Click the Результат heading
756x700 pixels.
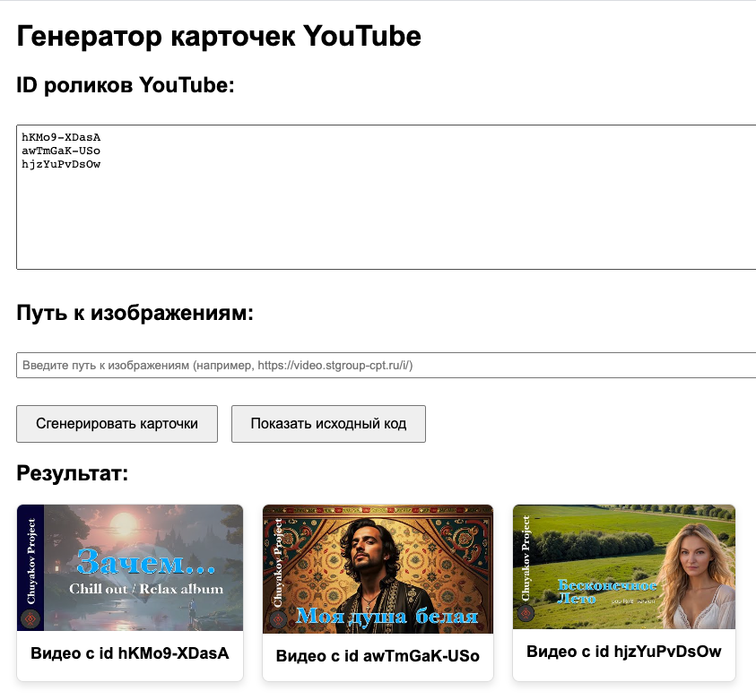click(x=73, y=473)
